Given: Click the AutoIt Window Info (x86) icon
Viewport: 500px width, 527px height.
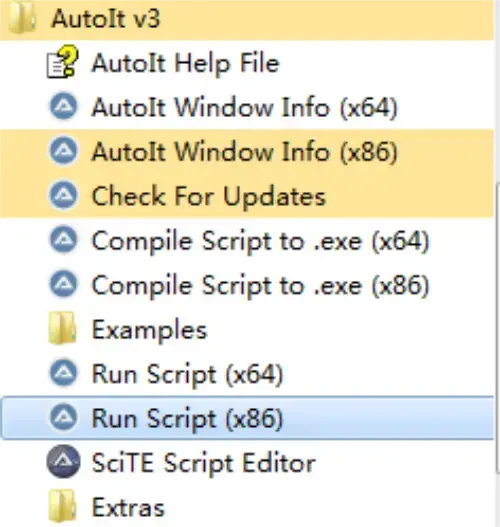Looking at the screenshot, I should click(63, 151).
